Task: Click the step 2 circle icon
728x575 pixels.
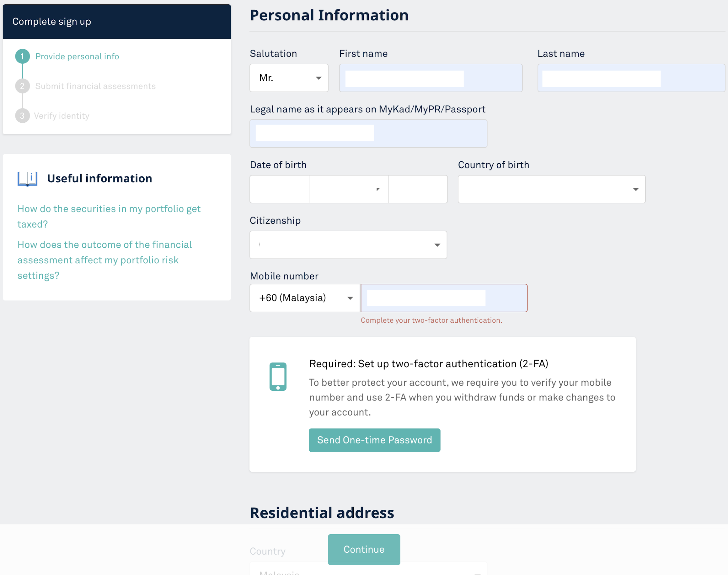Action: click(22, 86)
